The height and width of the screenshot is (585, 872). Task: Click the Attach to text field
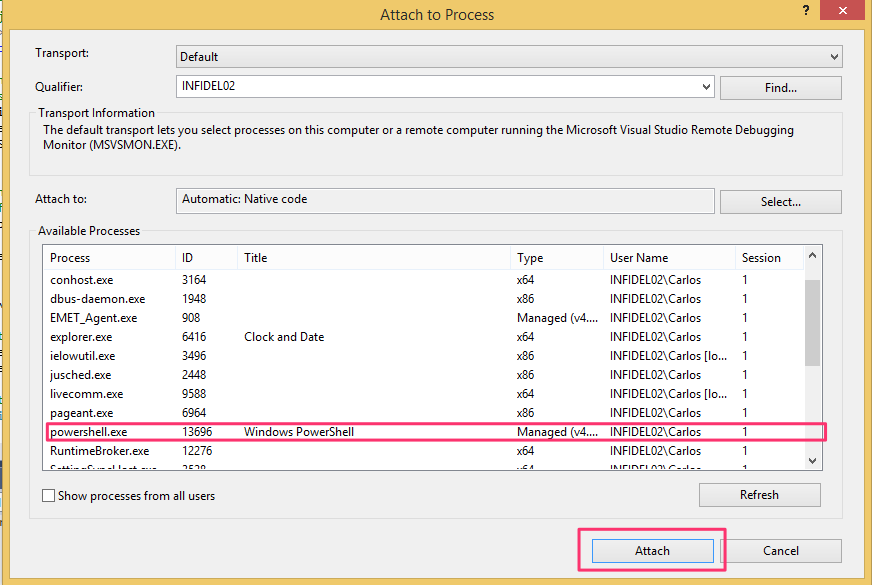pyautogui.click(x=445, y=200)
